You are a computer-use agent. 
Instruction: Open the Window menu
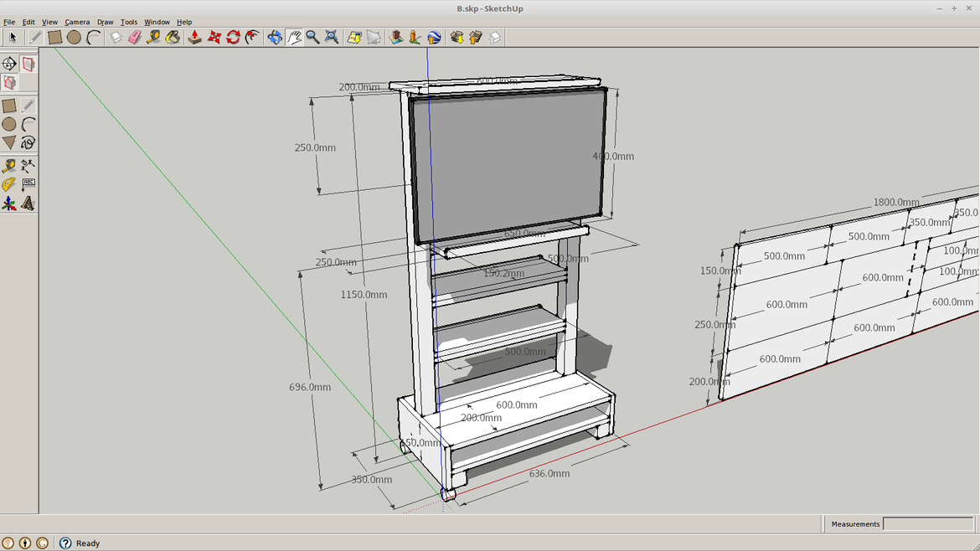tap(157, 22)
